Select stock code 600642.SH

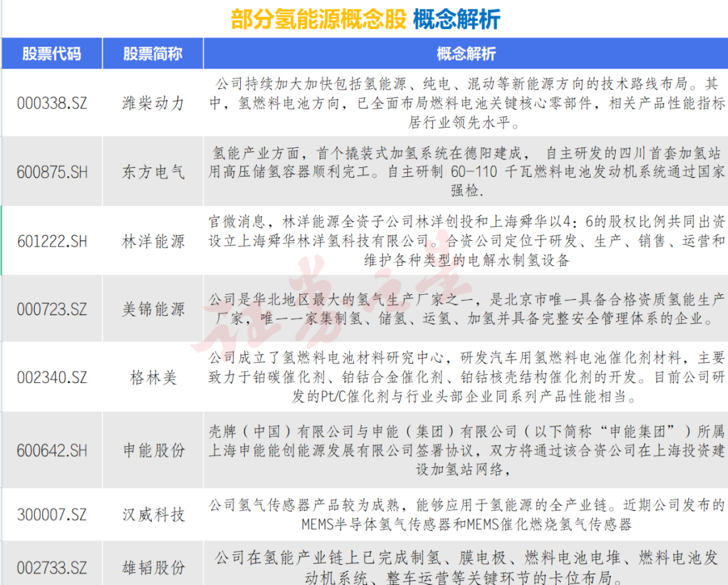click(x=52, y=450)
